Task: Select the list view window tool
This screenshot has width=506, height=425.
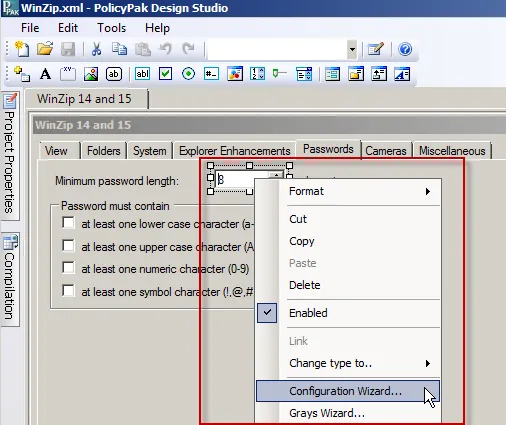Action: click(333, 74)
